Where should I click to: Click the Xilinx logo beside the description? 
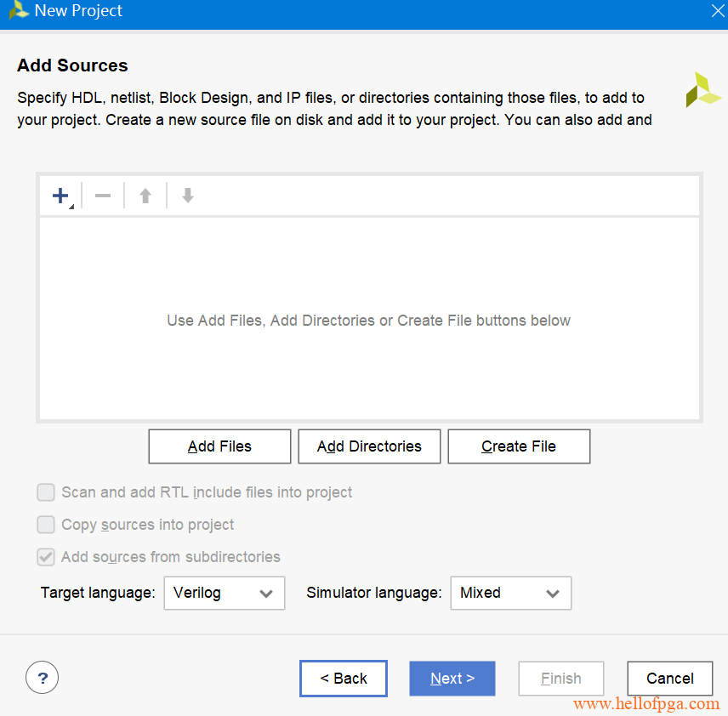703,89
